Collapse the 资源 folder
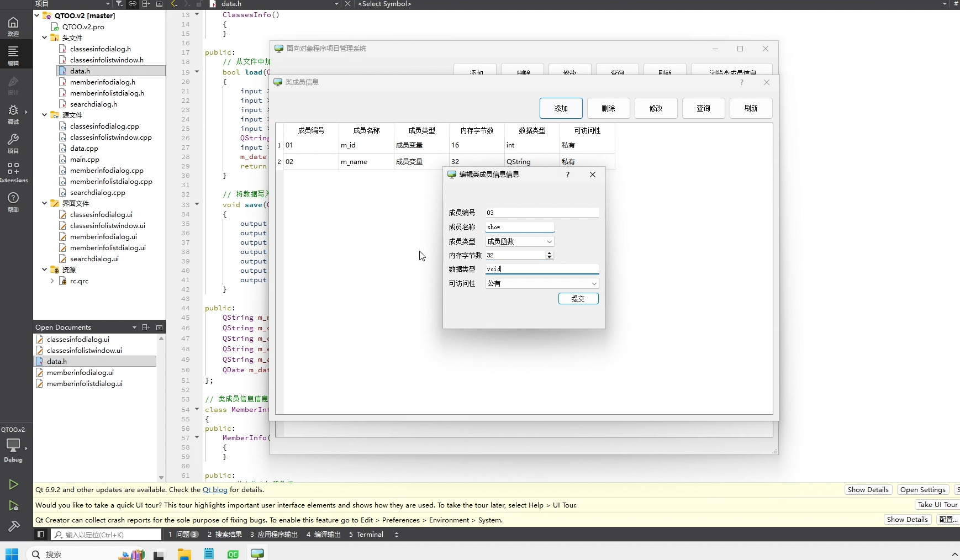Image resolution: width=960 pixels, height=560 pixels. [x=45, y=270]
